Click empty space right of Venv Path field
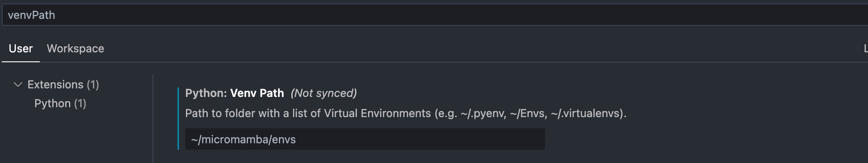This screenshot has height=163, width=868. click(x=703, y=139)
